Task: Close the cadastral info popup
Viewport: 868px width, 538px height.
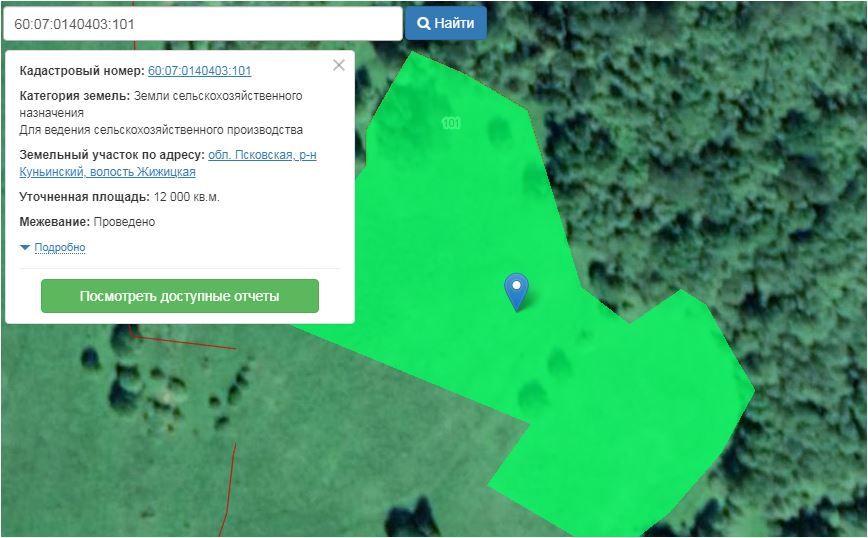Action: click(x=338, y=65)
